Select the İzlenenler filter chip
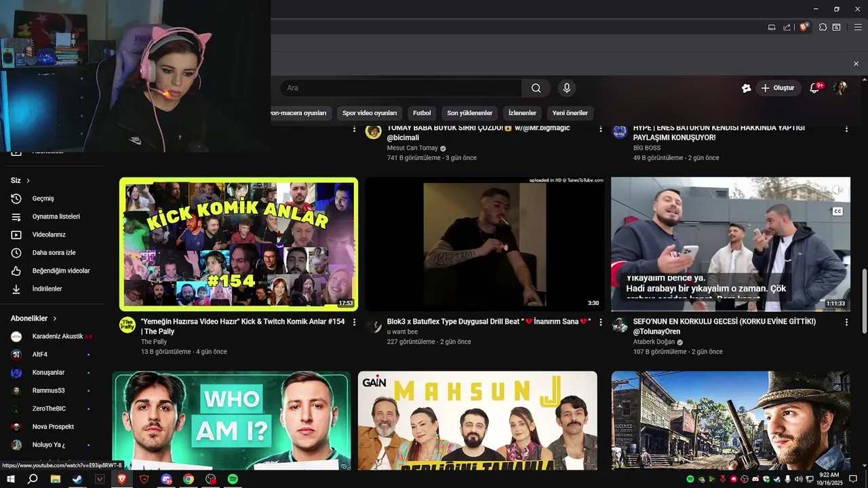 [522, 113]
